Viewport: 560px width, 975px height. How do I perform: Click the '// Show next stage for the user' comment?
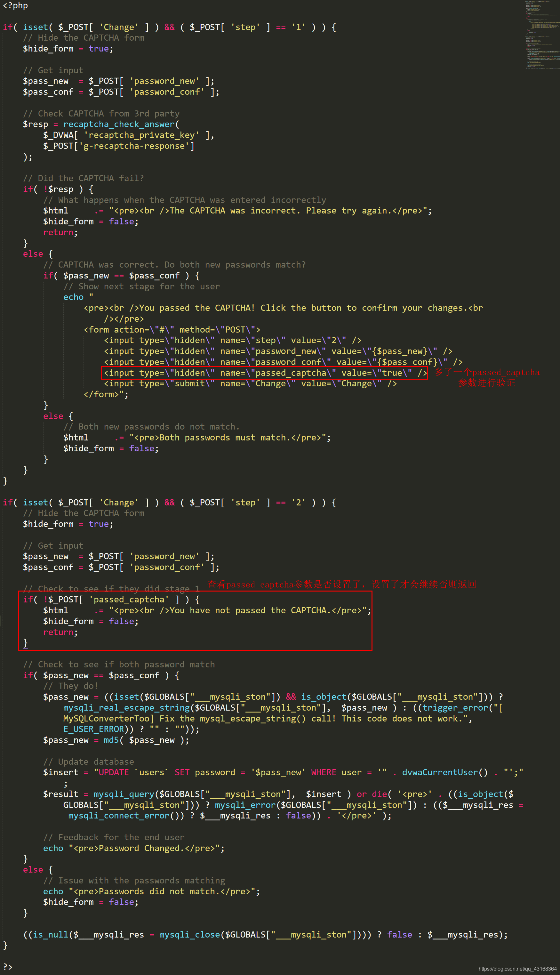(142, 286)
